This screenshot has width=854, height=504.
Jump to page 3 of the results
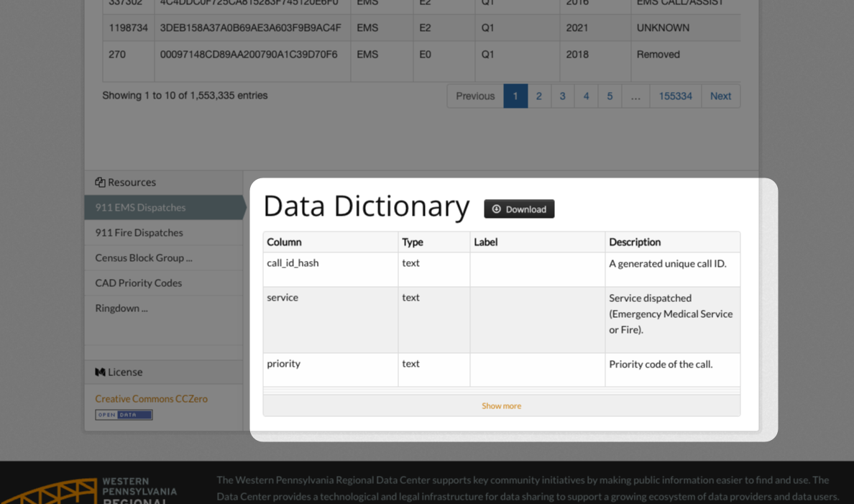click(x=563, y=96)
